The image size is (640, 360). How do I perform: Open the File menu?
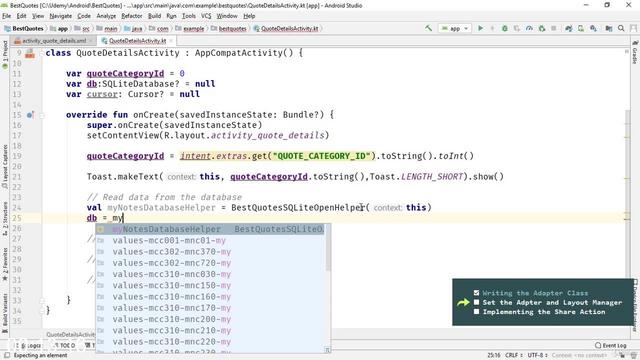pyautogui.click(x=7, y=16)
